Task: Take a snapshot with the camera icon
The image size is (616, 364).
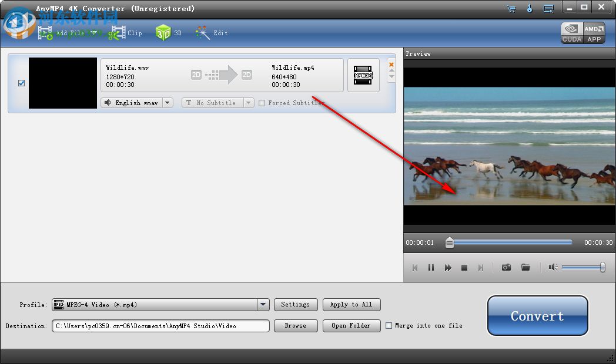Action: [505, 267]
